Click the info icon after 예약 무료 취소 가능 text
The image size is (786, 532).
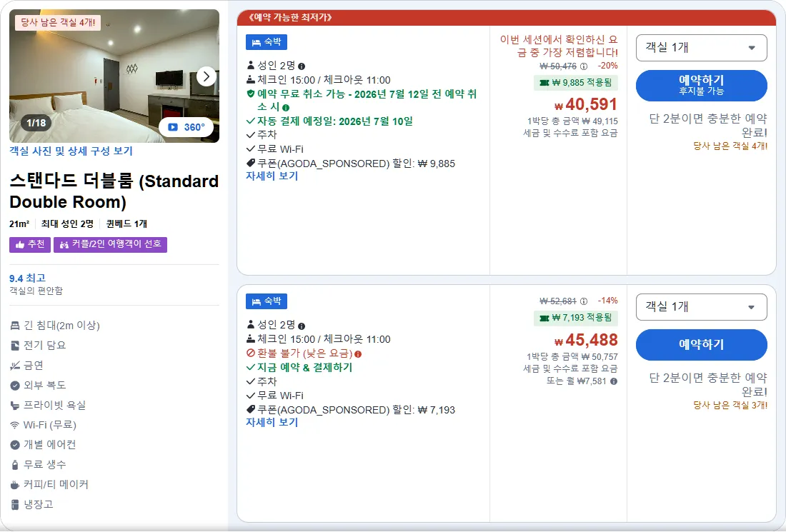coord(286,108)
